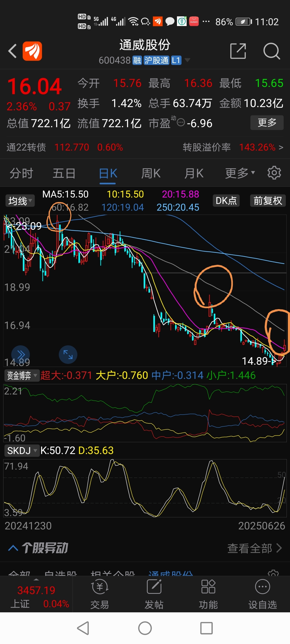Tap the 资金博弈 capital flow chart
The width and height of the screenshot is (290, 644).
145,413
